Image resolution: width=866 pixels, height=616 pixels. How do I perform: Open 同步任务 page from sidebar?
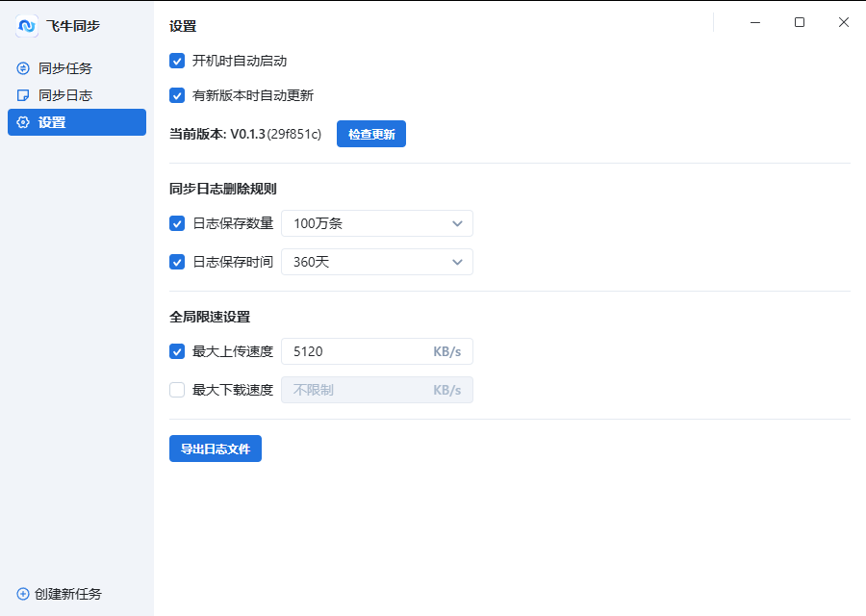(x=65, y=68)
